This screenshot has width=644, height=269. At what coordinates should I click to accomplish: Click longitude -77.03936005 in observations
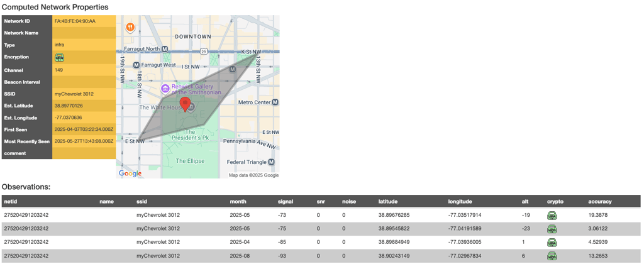[465, 242]
